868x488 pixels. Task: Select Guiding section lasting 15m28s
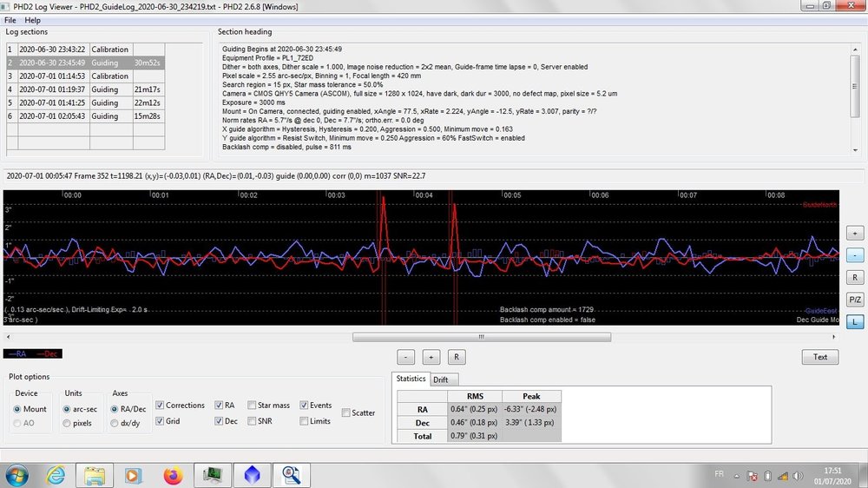(85, 115)
